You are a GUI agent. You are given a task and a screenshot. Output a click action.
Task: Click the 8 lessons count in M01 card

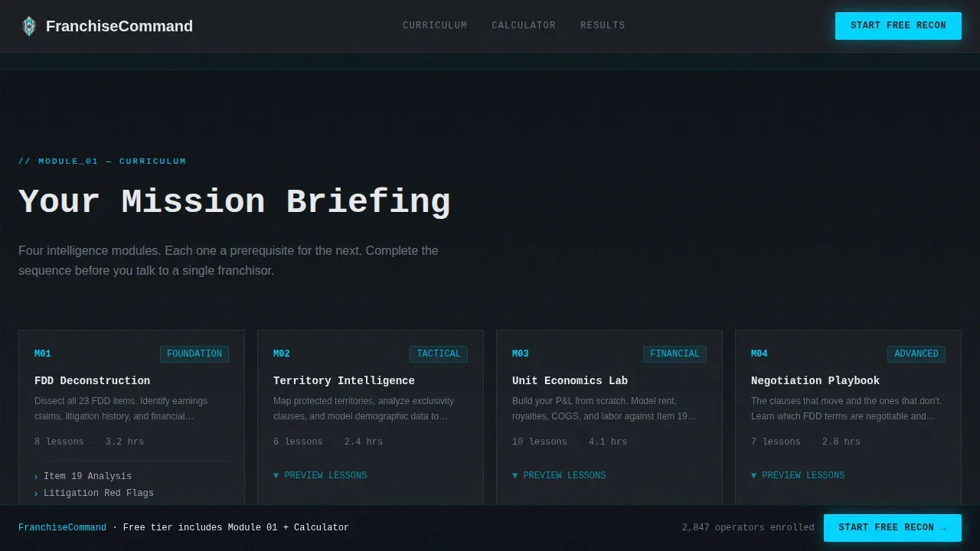pyautogui.click(x=59, y=442)
